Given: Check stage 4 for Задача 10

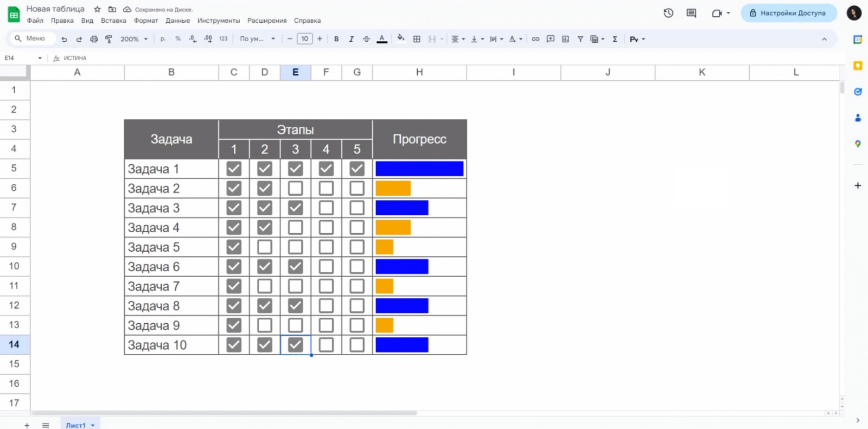Looking at the screenshot, I should 326,344.
